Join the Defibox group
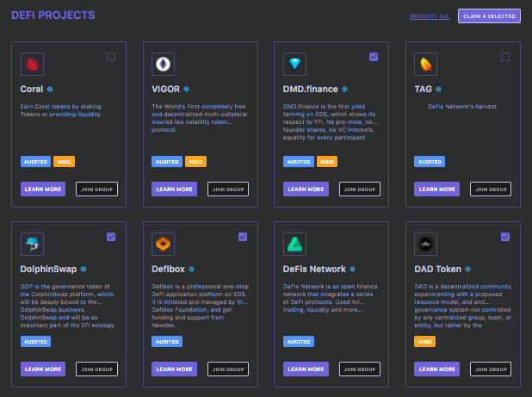 (228, 369)
